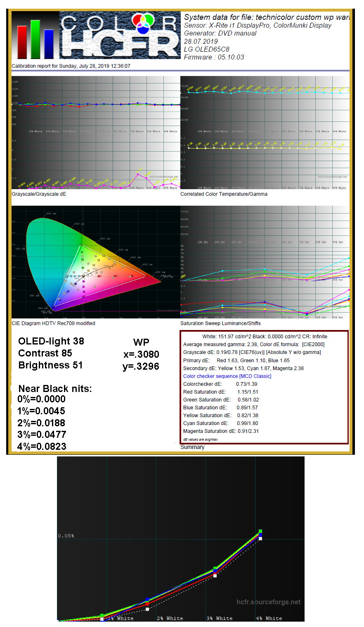
Task: Click the 0.05% axis label in the near-black chart
Action: click(x=66, y=536)
